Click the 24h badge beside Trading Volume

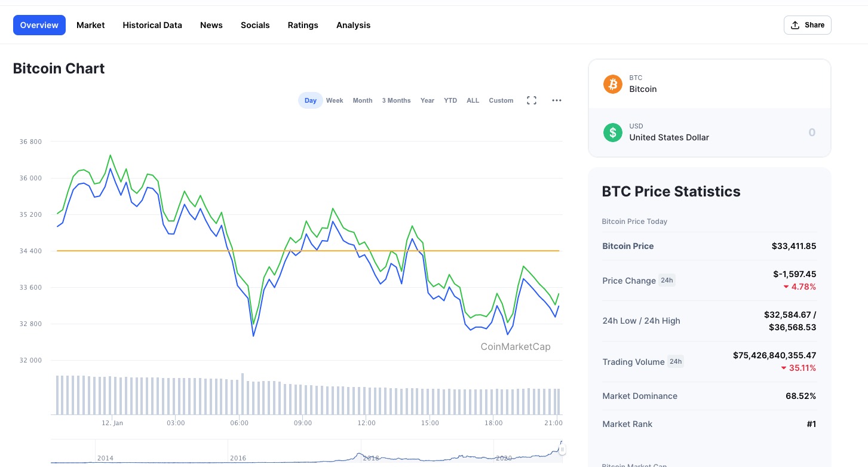point(676,361)
